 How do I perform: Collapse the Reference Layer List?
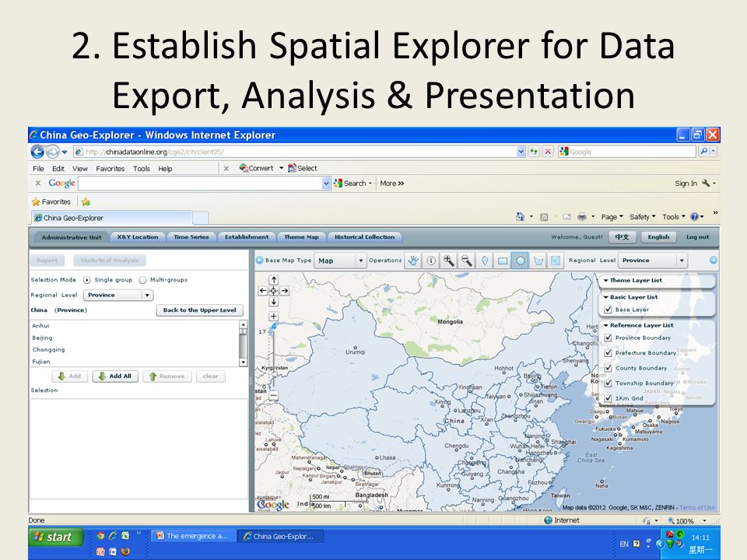point(605,325)
